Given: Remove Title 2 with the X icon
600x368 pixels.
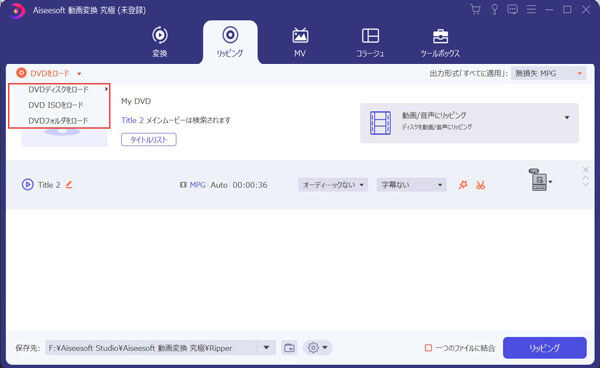Looking at the screenshot, I should point(585,169).
